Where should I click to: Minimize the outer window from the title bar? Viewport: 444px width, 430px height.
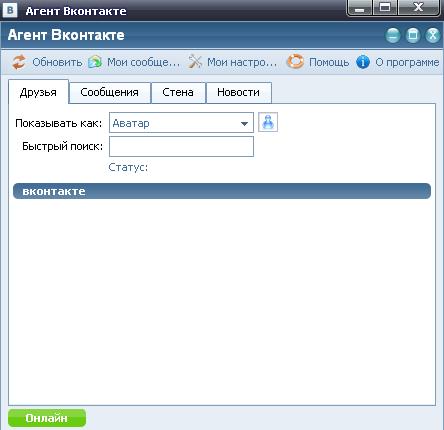pos(359,8)
